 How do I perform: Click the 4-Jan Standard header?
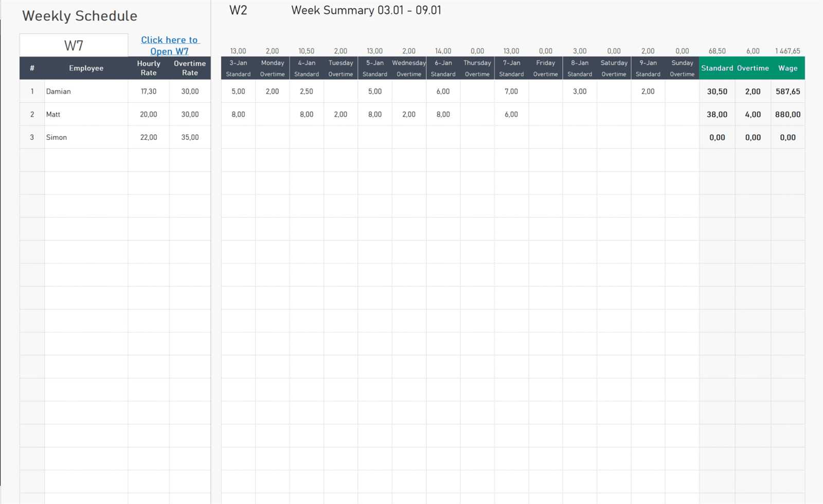coord(307,68)
